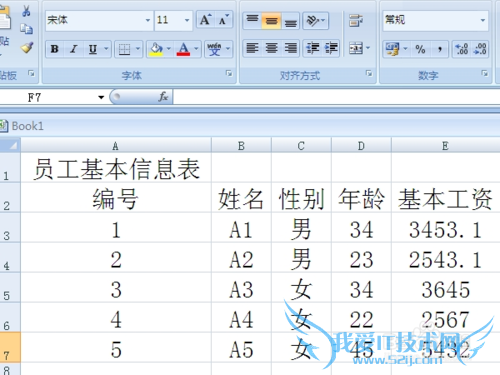Click header cell 编号
Screen dimensions: 500x375
(116, 198)
